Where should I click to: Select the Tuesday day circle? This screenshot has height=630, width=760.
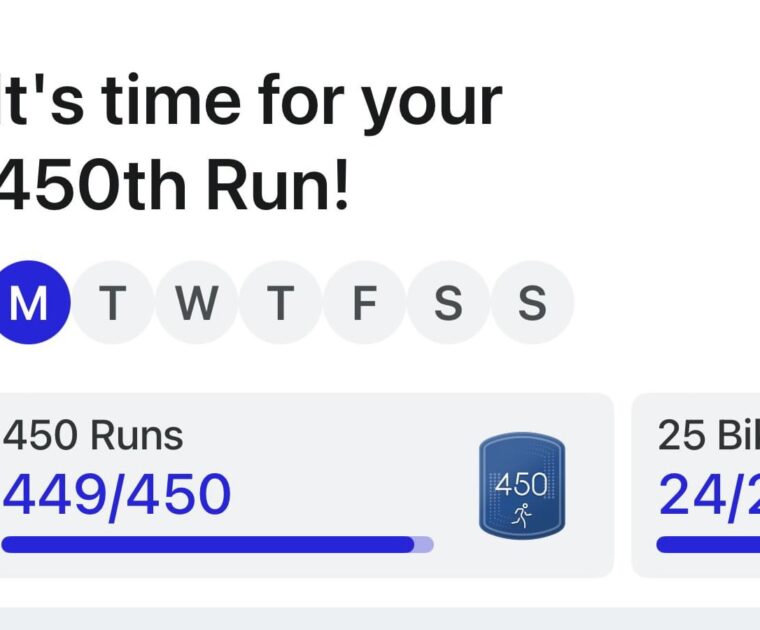[x=112, y=303]
